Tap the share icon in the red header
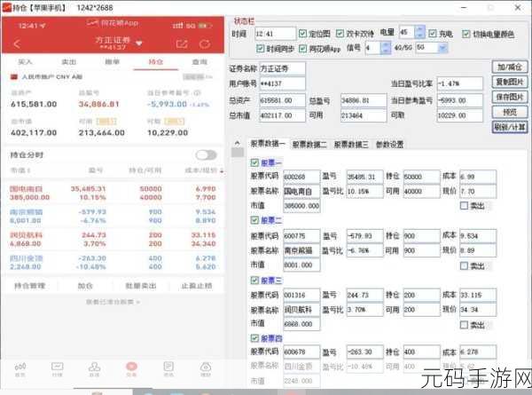The width and height of the screenshot is (532, 395). [182, 43]
